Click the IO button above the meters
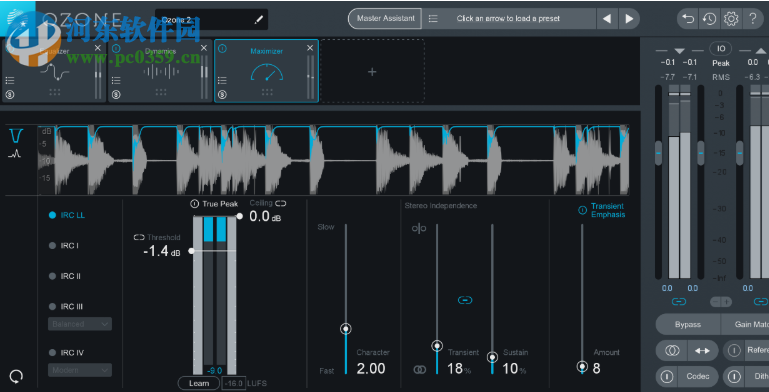 click(x=721, y=48)
